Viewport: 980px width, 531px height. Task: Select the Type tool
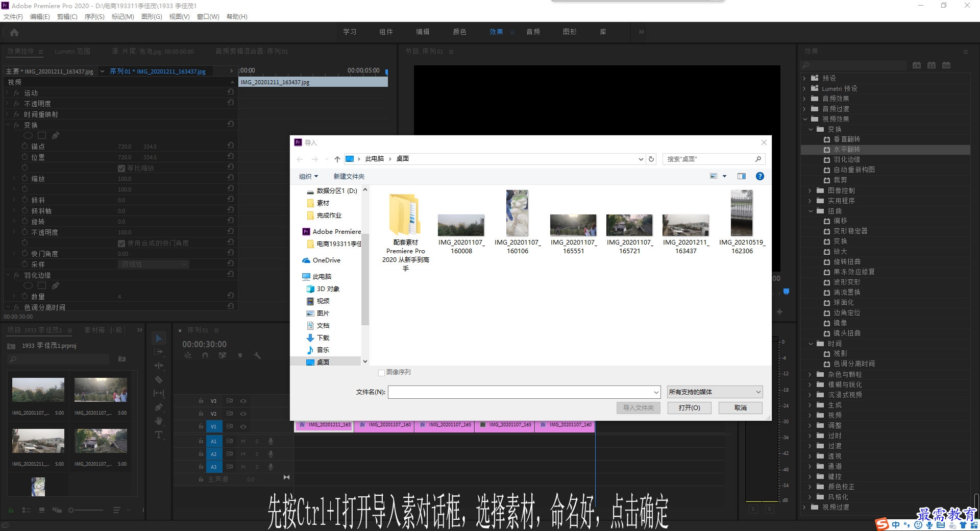159,435
